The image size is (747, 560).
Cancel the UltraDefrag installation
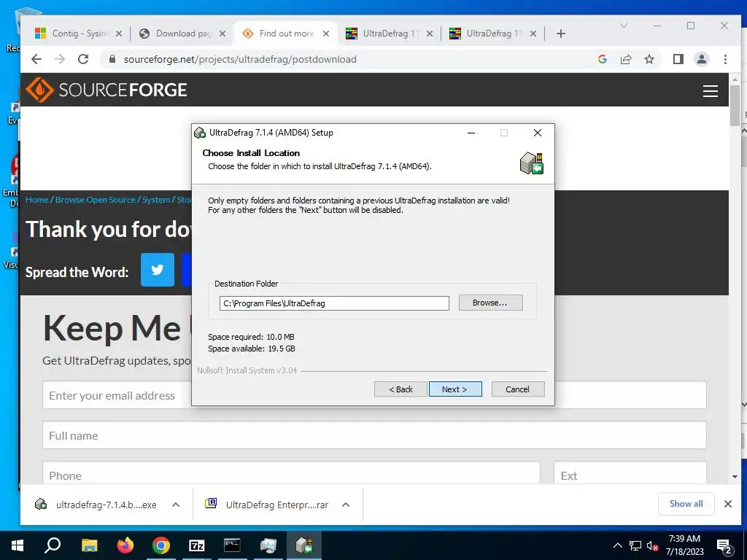click(517, 389)
